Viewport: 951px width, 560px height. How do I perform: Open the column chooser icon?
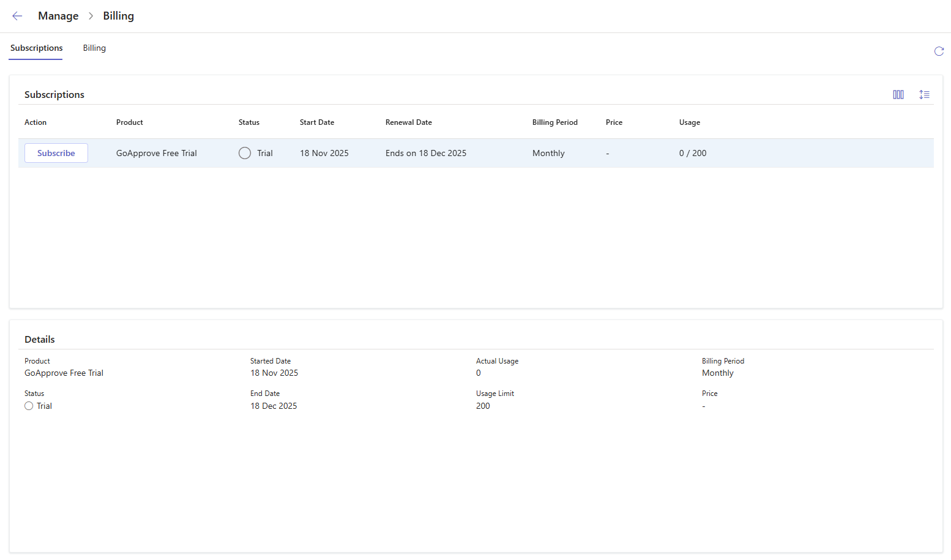[x=898, y=95]
